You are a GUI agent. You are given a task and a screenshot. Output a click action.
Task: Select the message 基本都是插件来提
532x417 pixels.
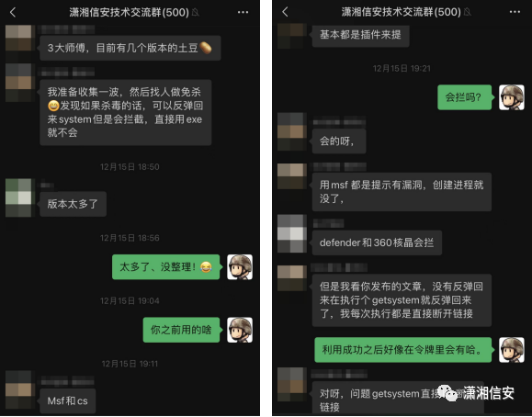coord(360,35)
